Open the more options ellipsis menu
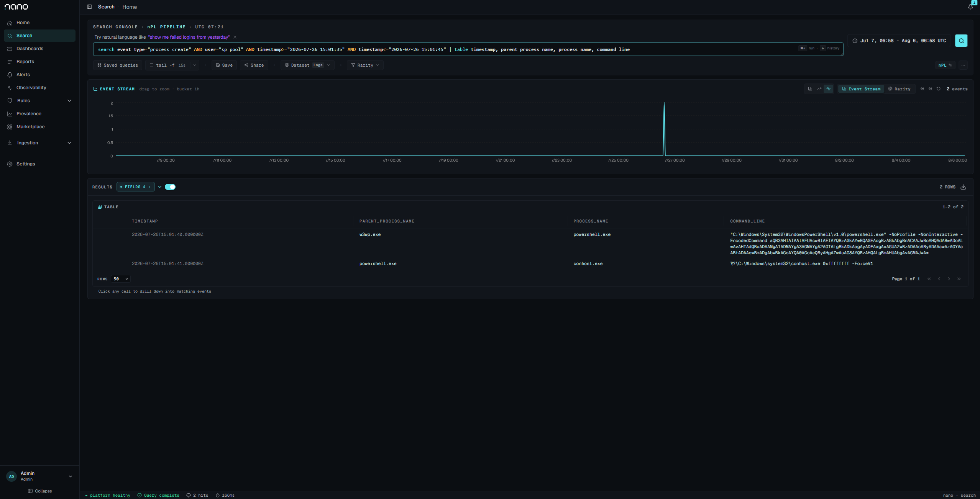The width and height of the screenshot is (980, 499). [x=963, y=65]
